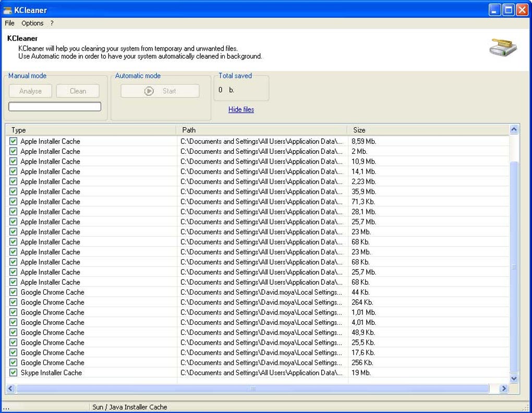Uncheck the Google Chrome Cache entry sized 4,01 Mb
Image resolution: width=532 pixels, height=413 pixels.
(14, 322)
